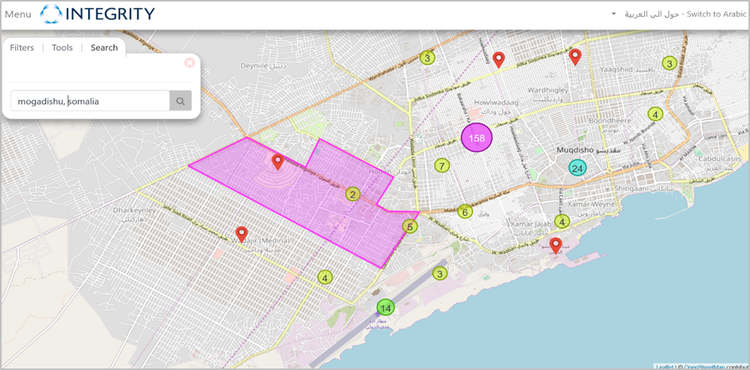Open the 3 cluster near Yaaqshiid
The width and height of the screenshot is (750, 370).
670,63
